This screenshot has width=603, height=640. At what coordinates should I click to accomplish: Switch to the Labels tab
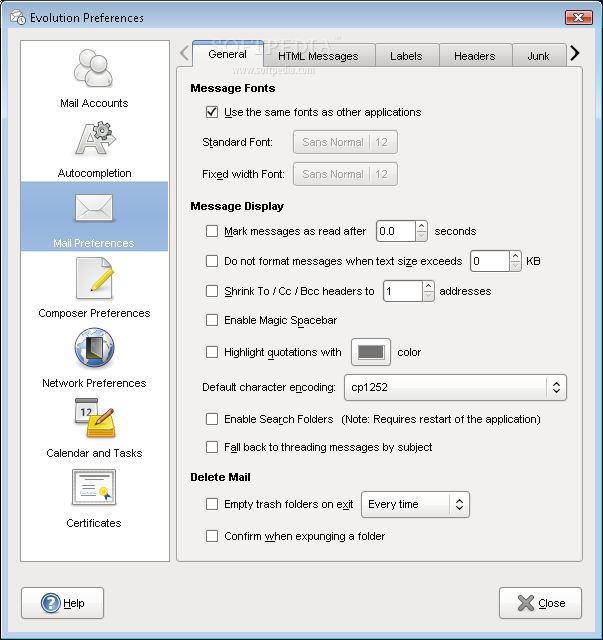[x=406, y=56]
